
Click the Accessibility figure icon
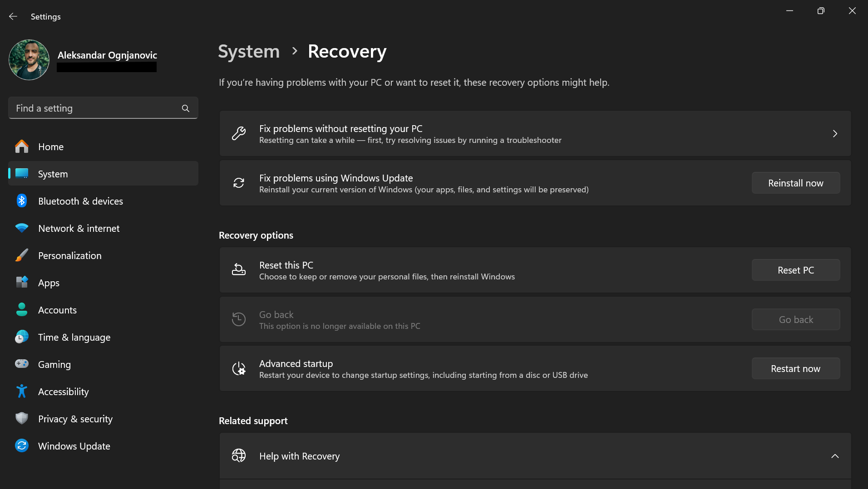coord(22,391)
